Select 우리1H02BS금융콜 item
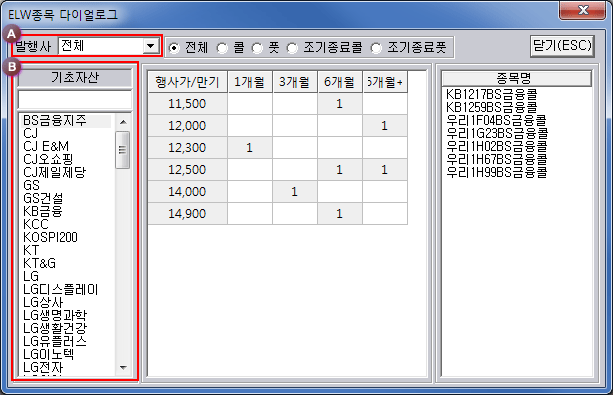 click(x=496, y=146)
